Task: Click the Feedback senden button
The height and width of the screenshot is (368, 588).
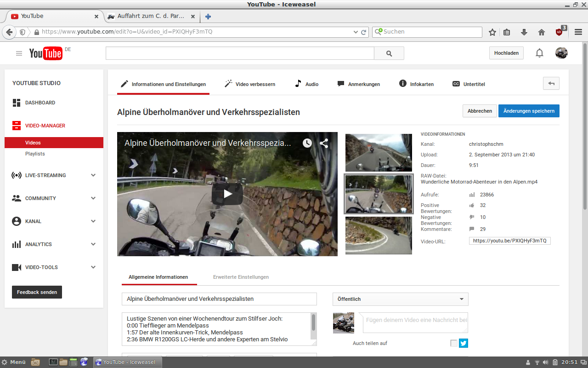Action: coord(37,292)
